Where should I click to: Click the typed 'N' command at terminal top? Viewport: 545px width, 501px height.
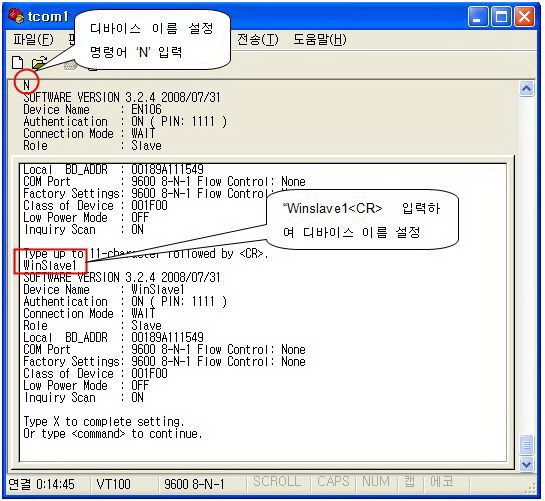tap(26, 85)
